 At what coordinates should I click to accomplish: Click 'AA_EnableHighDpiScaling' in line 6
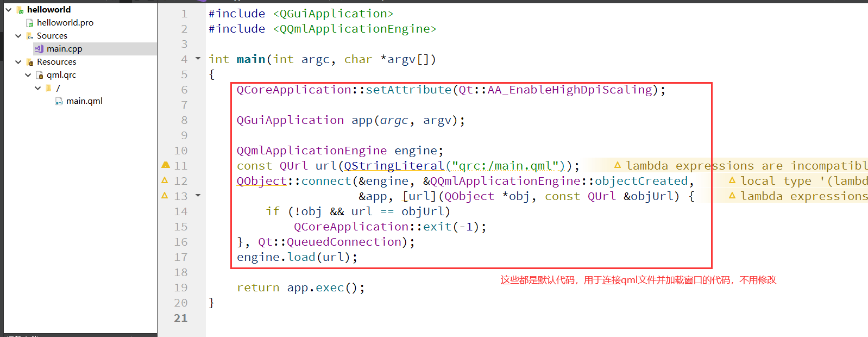[x=570, y=90]
